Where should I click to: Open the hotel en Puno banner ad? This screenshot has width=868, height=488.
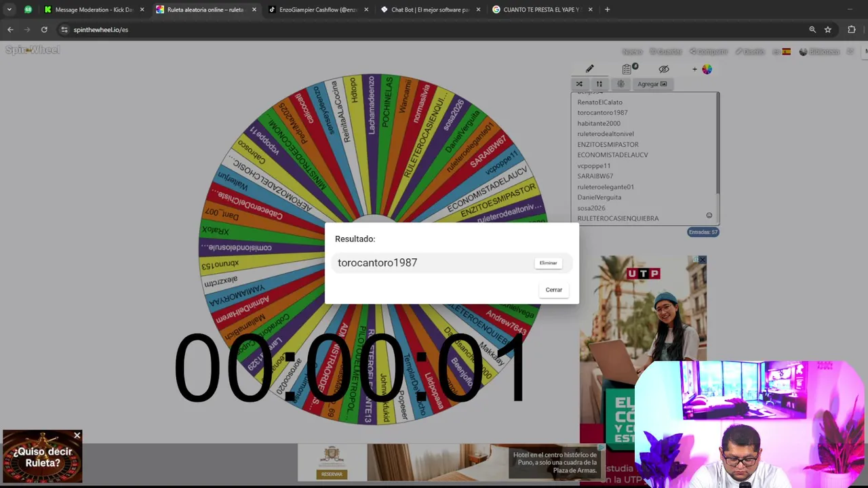coord(451,462)
